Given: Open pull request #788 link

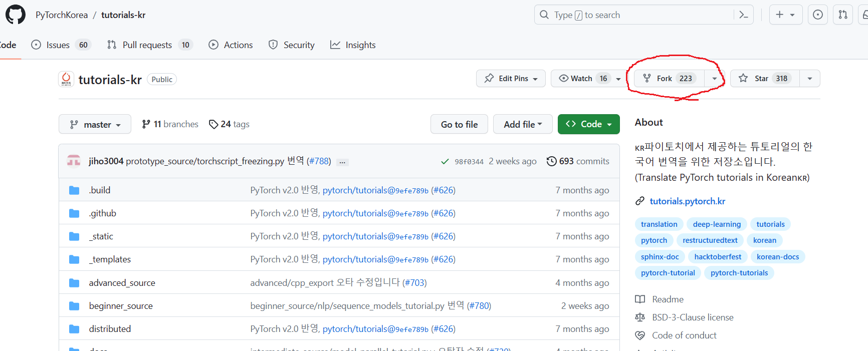Looking at the screenshot, I should [319, 161].
